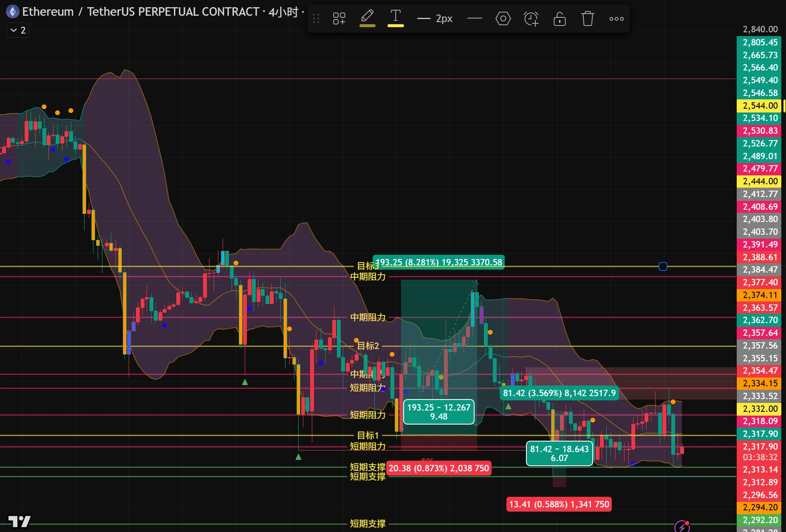Viewport: 786px width, 532px height.
Task: Click the yellow 2,444.00 price label
Action: (x=759, y=181)
